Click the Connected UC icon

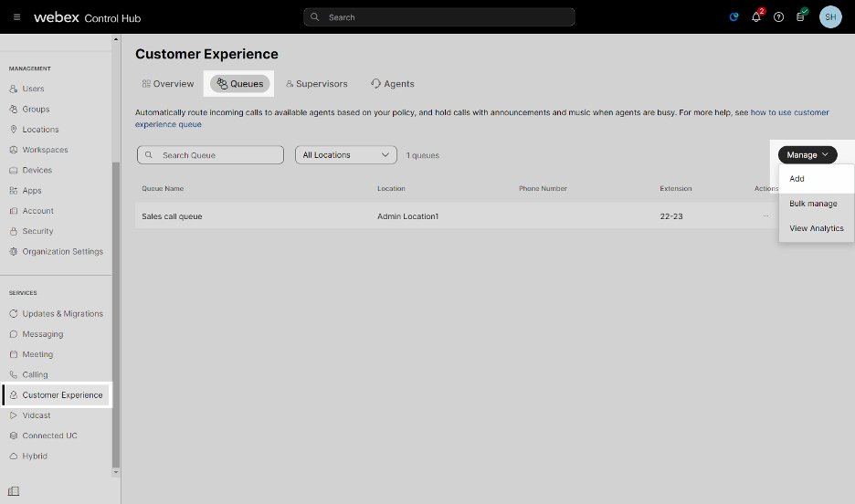14,436
